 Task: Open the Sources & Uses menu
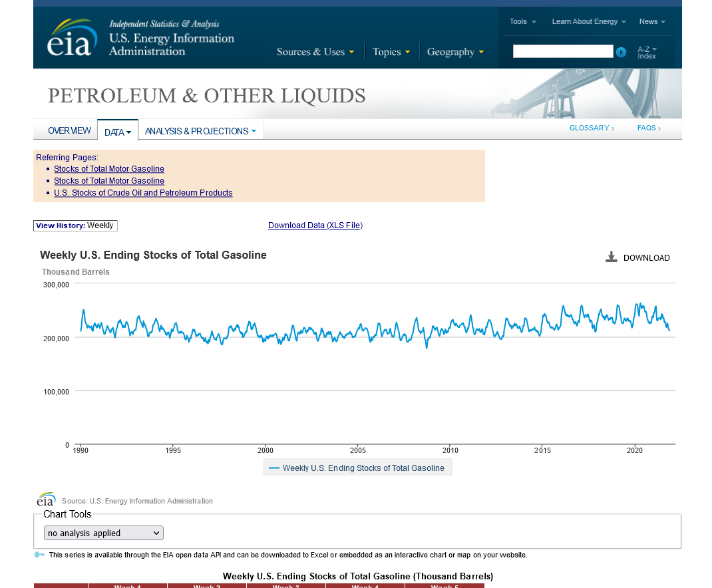[315, 52]
